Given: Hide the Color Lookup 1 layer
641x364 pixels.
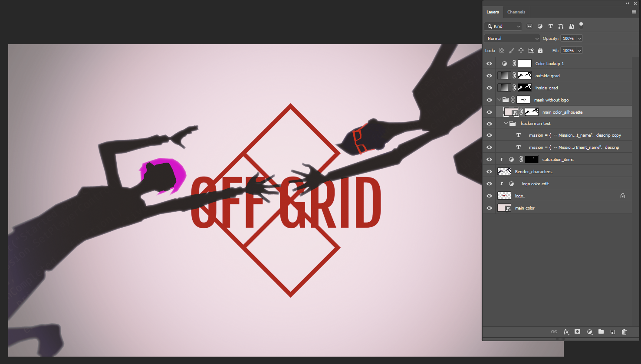Looking at the screenshot, I should tap(490, 63).
